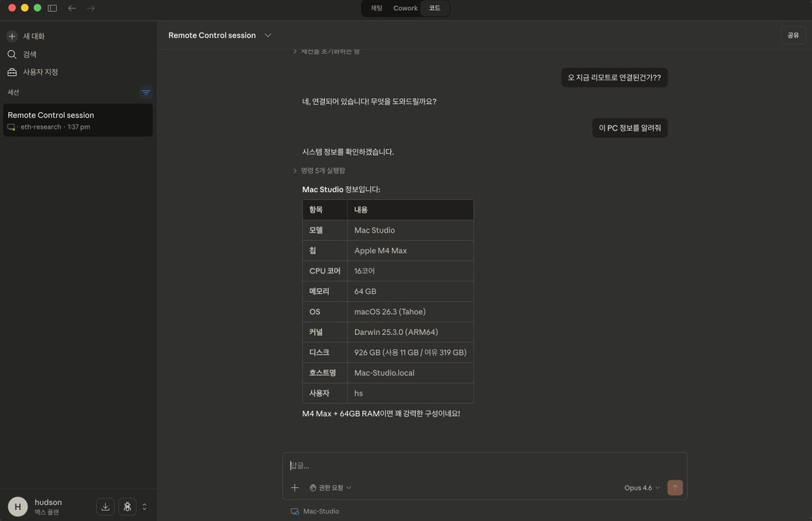Image resolution: width=812 pixels, height=521 pixels.
Task: Add attachment with plus icon
Action: pos(294,487)
